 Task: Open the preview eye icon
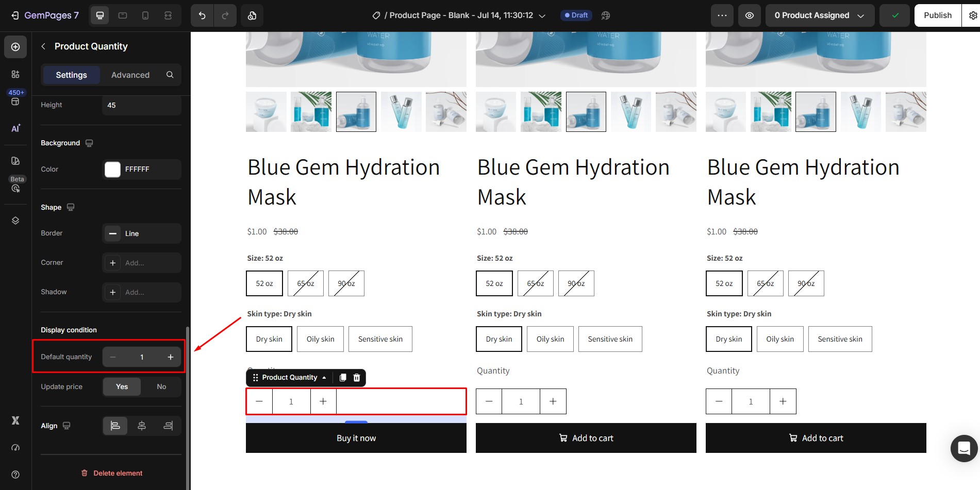(x=750, y=15)
